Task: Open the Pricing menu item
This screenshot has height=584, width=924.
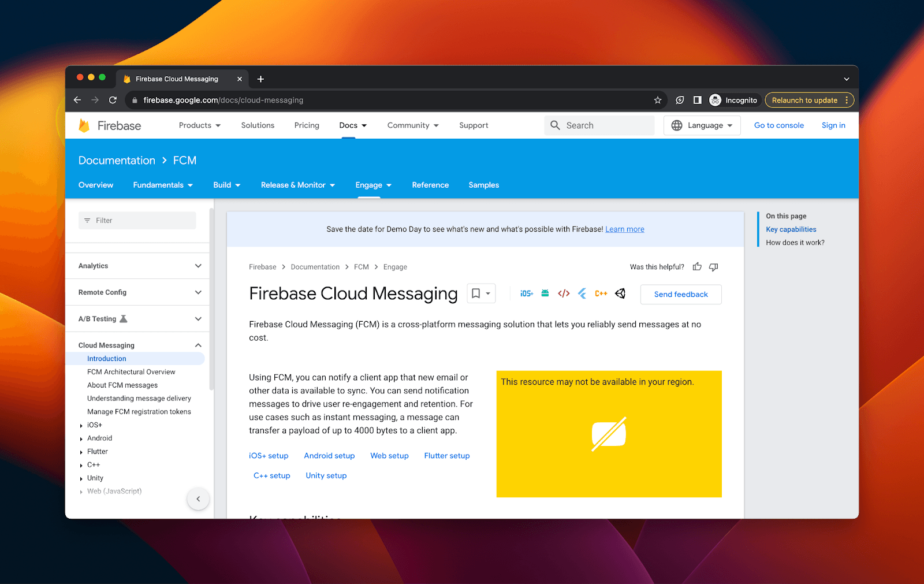Action: [307, 125]
